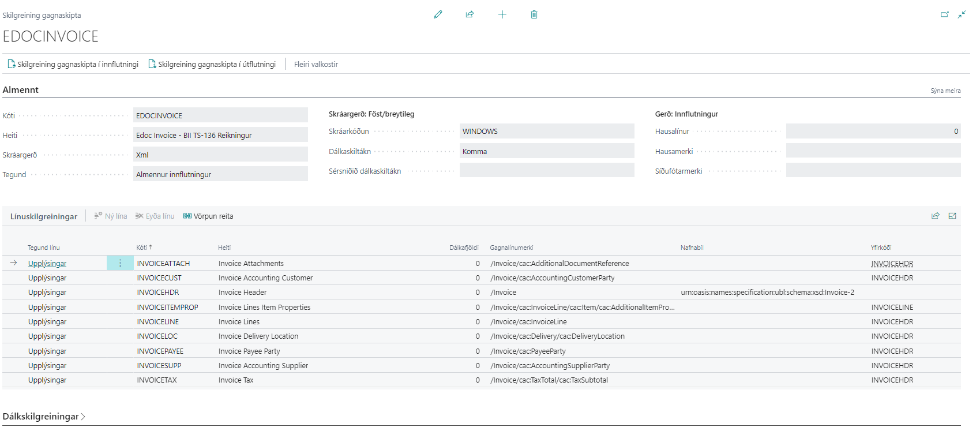The height and width of the screenshot is (442, 980).
Task: Open Fleiri valkostir menu
Action: point(316,65)
